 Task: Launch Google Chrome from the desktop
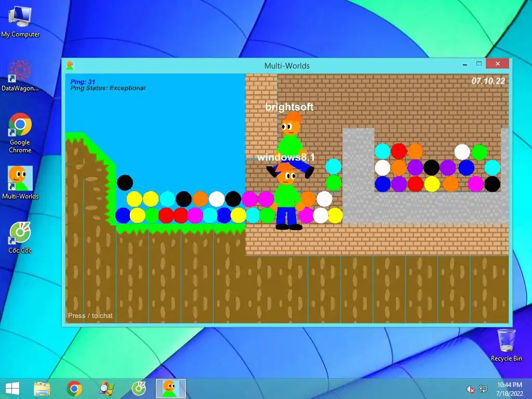click(x=20, y=133)
